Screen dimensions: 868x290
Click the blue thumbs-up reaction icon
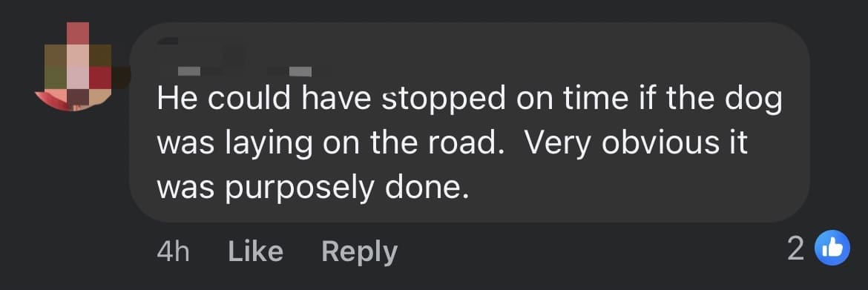832,248
